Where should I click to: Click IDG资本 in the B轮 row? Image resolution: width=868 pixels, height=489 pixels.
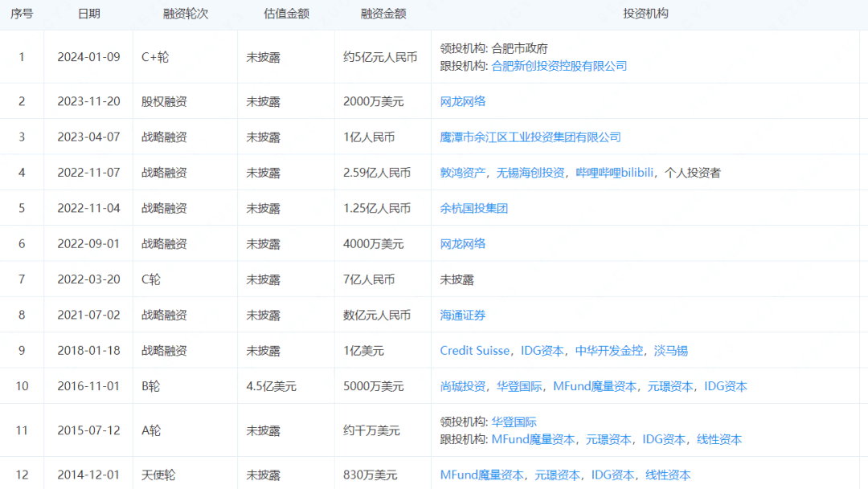click(x=726, y=386)
